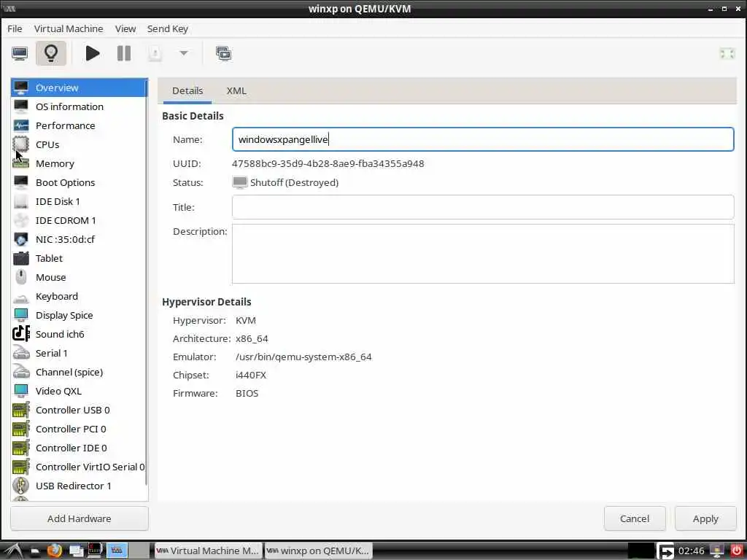Select the Keyboard device
This screenshot has width=747, height=560.
point(79,296)
